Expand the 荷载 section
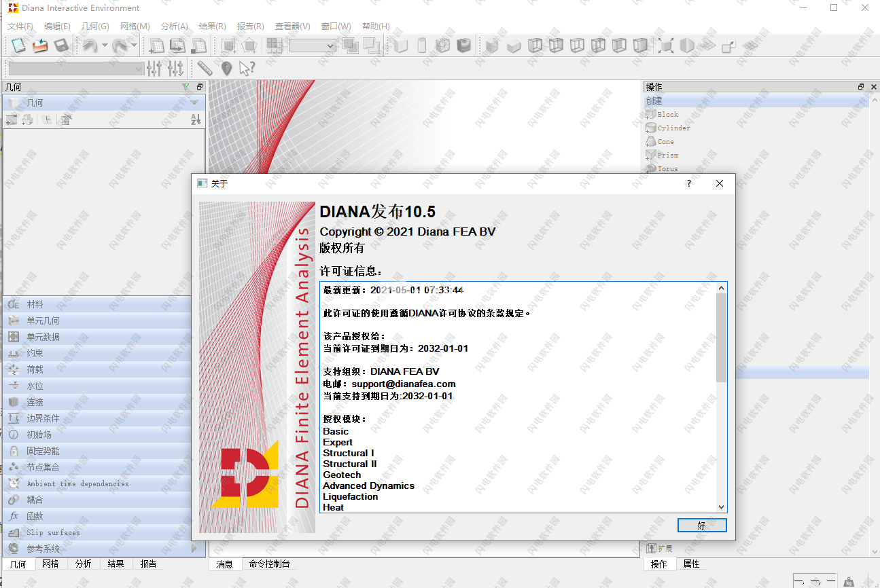This screenshot has width=880, height=588. pyautogui.click(x=98, y=369)
